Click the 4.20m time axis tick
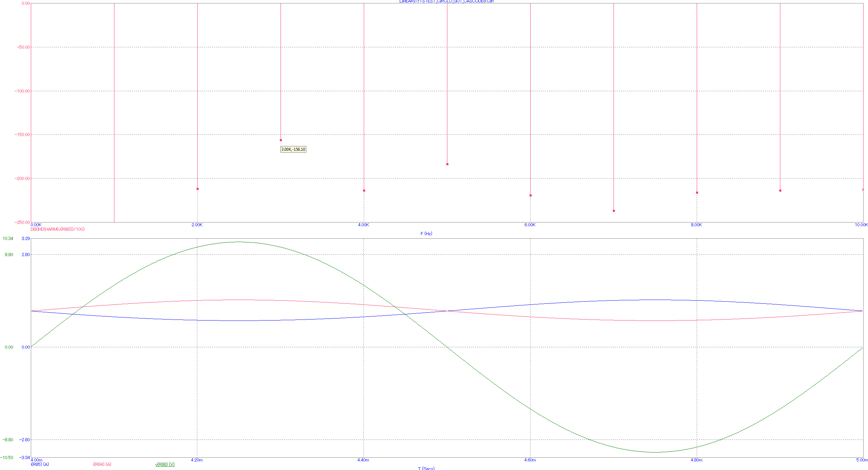 pyautogui.click(x=197, y=460)
